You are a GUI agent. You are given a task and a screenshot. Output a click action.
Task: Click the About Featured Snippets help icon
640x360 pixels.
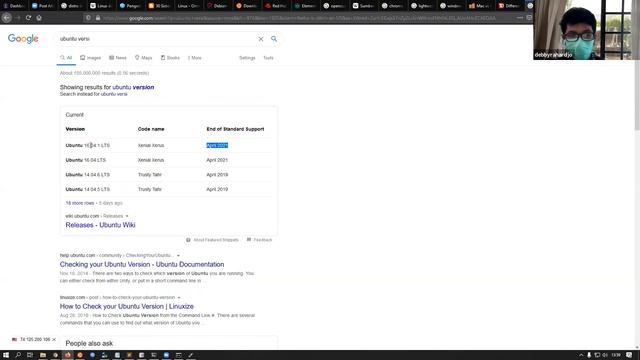[x=188, y=240]
